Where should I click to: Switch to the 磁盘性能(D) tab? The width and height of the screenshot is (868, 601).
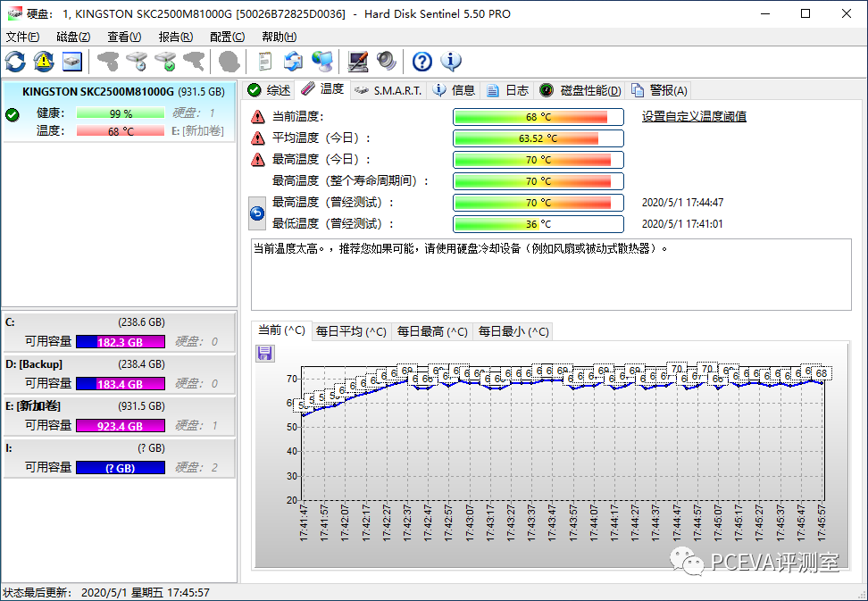[580, 90]
